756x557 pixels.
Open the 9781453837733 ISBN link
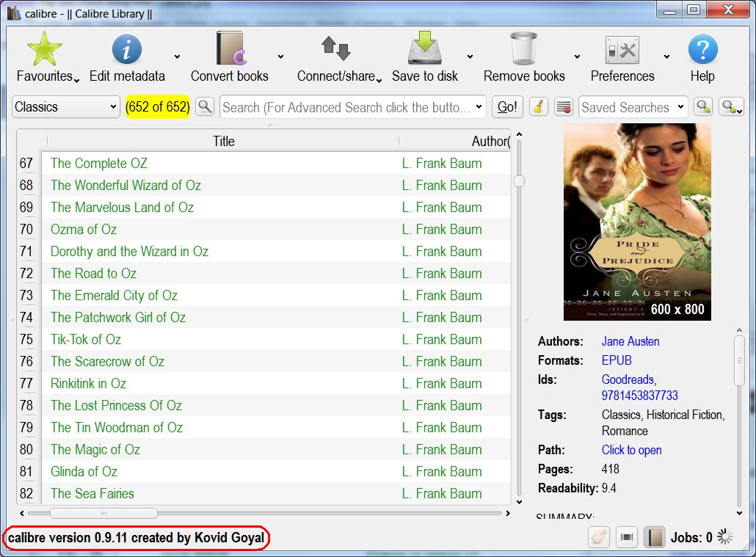[639, 396]
